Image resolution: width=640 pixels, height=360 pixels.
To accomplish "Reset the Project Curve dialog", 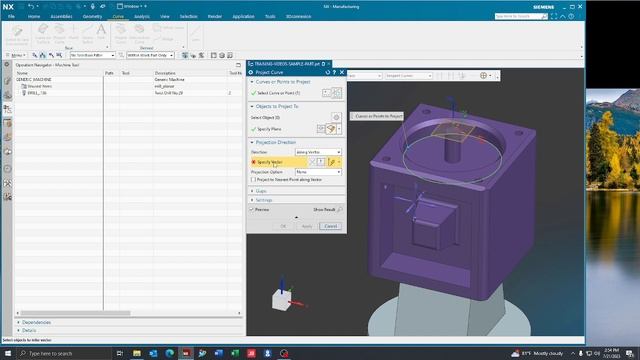I will pos(327,72).
